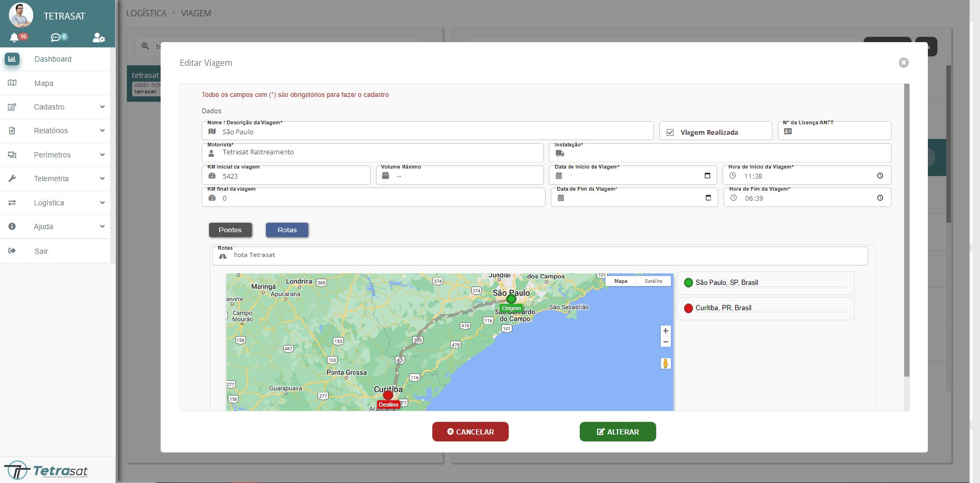Viewport: 980px width, 483px height.
Task: Open clock picker for Hora de Início
Action: click(x=880, y=176)
